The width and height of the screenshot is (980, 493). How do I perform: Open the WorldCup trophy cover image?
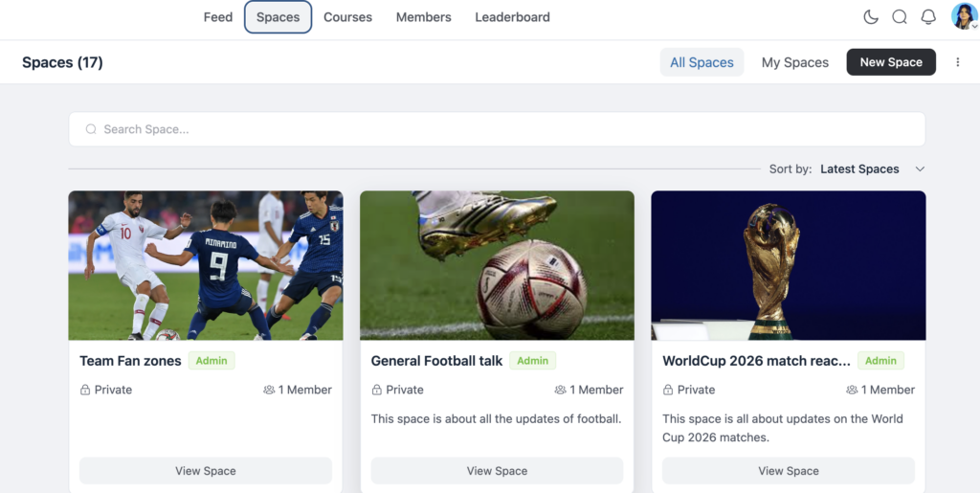789,265
